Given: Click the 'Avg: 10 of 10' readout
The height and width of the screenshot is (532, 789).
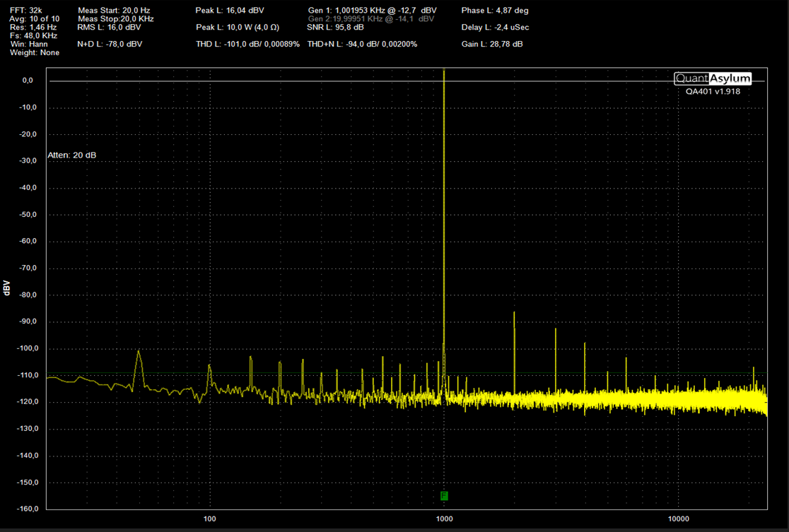Looking at the screenshot, I should [x=34, y=18].
